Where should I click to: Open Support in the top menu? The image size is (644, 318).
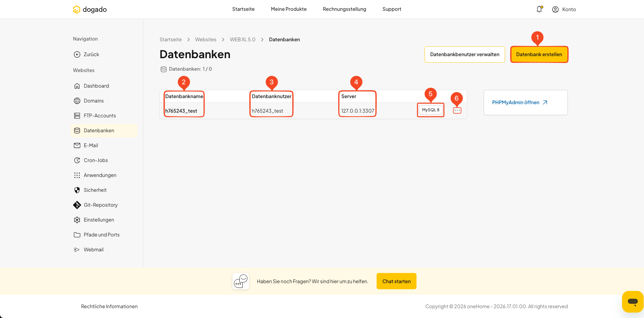tap(392, 9)
